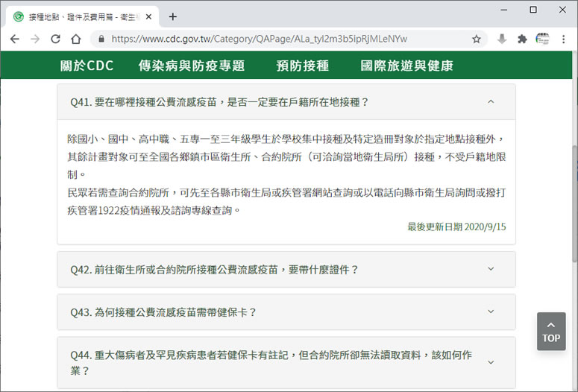View site info via the padlock icon
Viewport: 578px width, 392px height.
(101, 39)
